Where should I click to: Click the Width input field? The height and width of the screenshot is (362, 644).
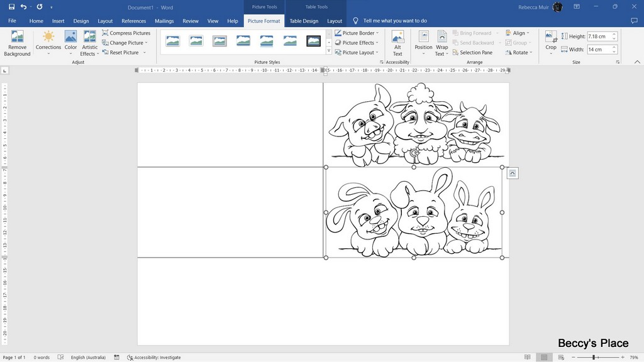599,50
